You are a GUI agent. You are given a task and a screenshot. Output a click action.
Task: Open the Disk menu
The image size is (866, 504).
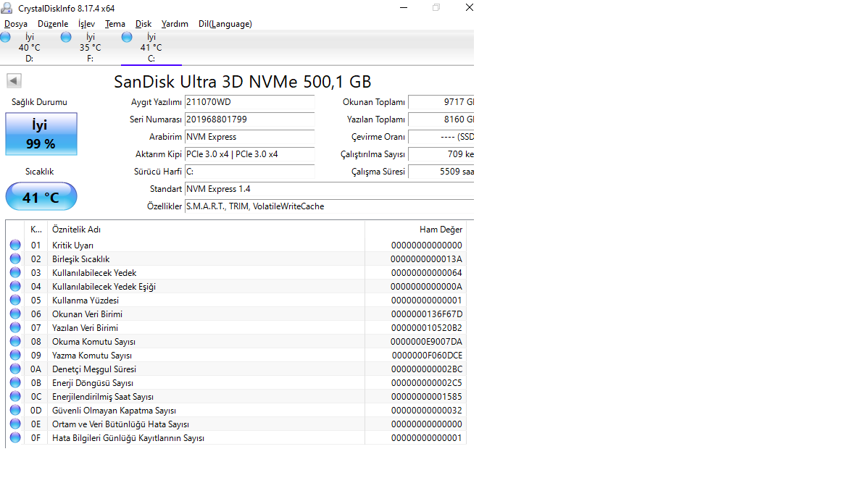coord(143,24)
